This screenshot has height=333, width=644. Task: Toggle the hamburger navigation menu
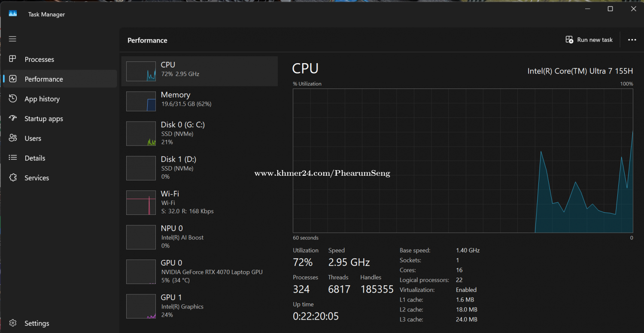pyautogui.click(x=12, y=39)
